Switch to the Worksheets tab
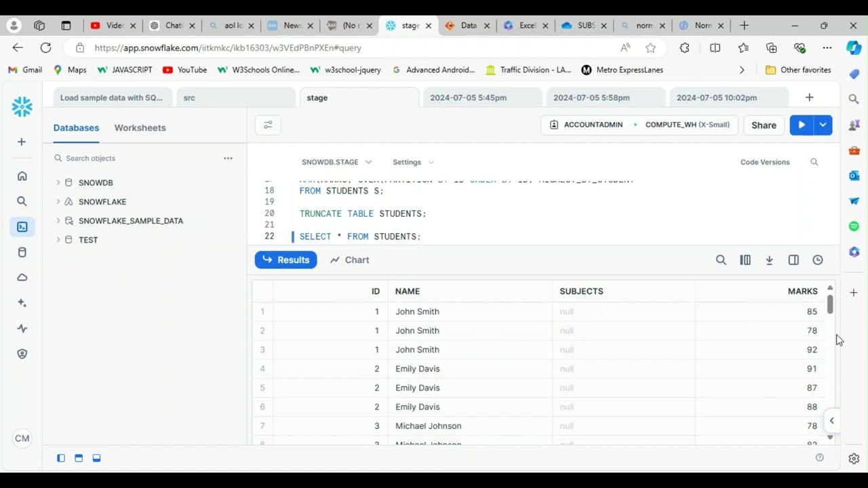868x488 pixels. pos(140,127)
